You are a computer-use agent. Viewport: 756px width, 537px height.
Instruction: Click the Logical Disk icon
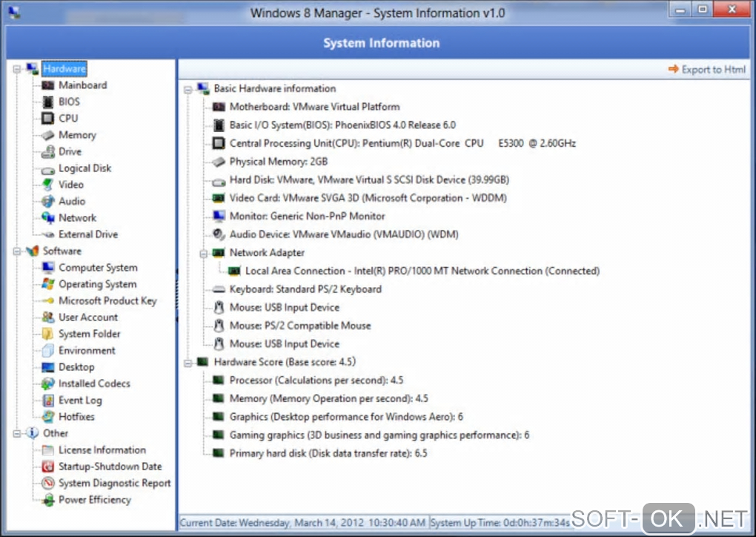coord(47,169)
